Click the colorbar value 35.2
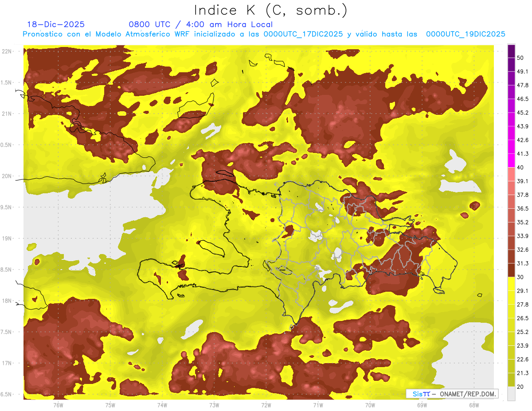The image size is (532, 411). click(523, 222)
